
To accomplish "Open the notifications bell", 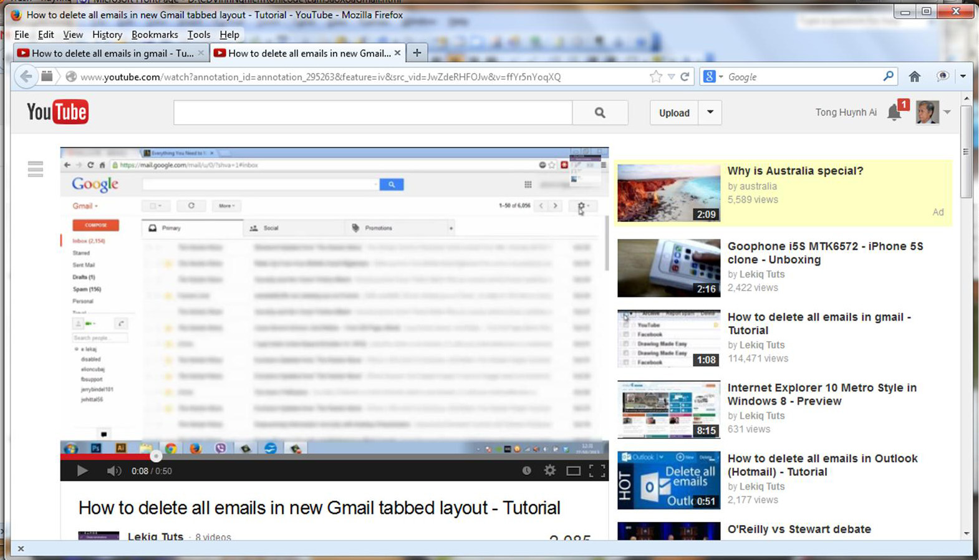I will [895, 112].
